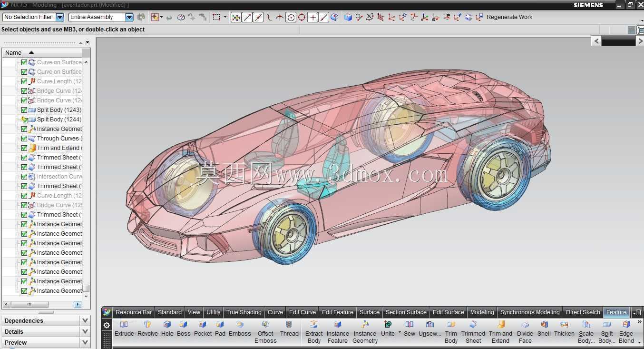The width and height of the screenshot is (644, 349).
Task: Select the Trim Body tool
Action: click(451, 332)
